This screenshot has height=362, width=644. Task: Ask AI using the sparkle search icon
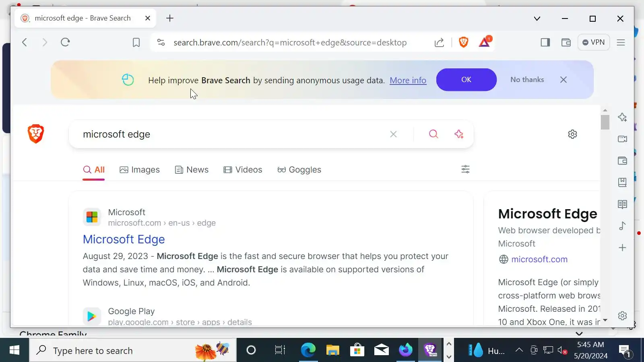pos(459,134)
